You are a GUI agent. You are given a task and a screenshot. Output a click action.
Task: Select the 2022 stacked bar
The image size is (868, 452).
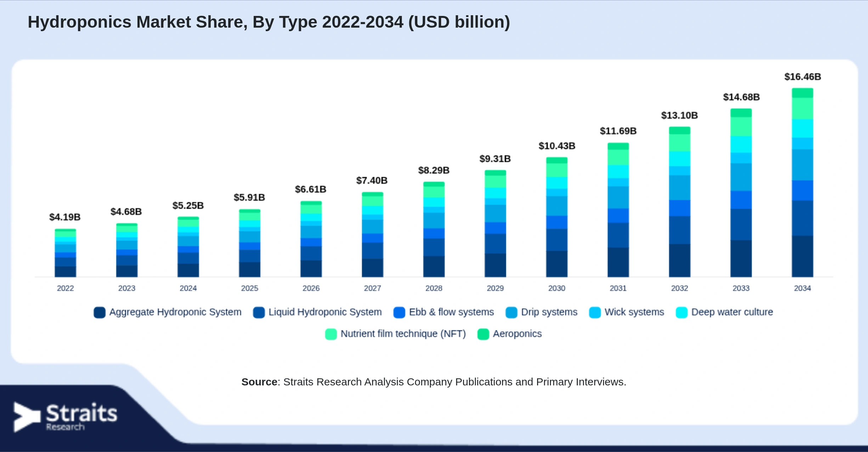pos(65,253)
